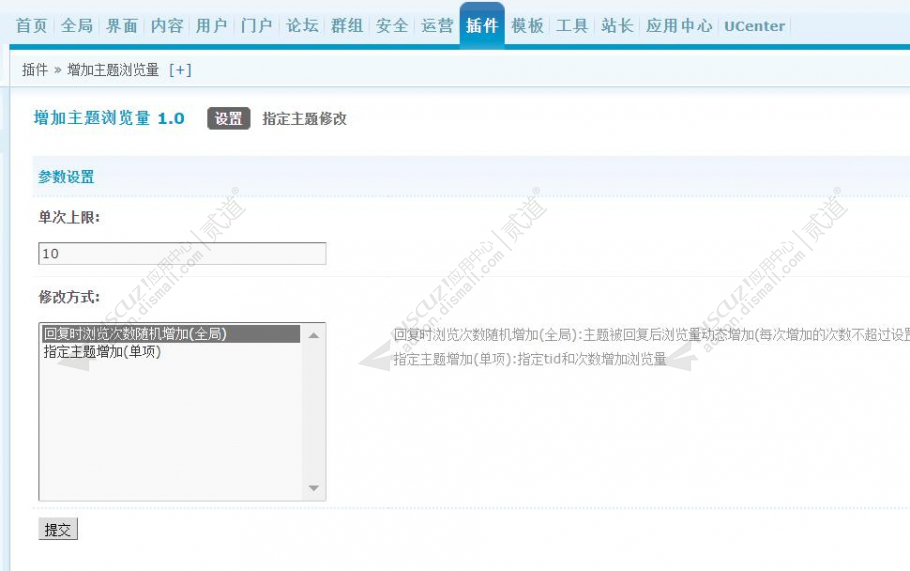Click the 单次上限 label

coord(69,218)
